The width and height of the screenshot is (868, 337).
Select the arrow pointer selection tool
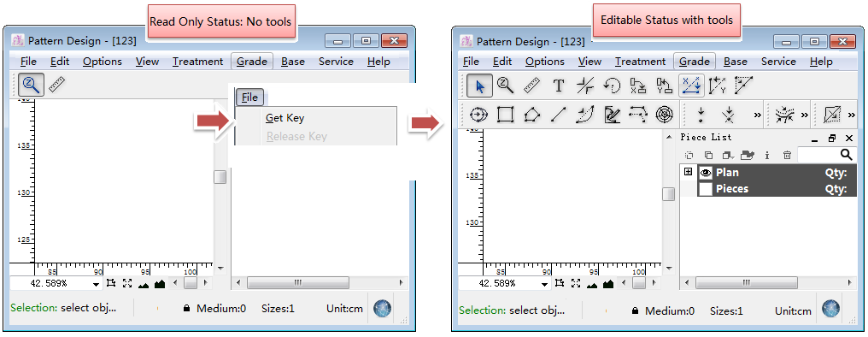[480, 86]
